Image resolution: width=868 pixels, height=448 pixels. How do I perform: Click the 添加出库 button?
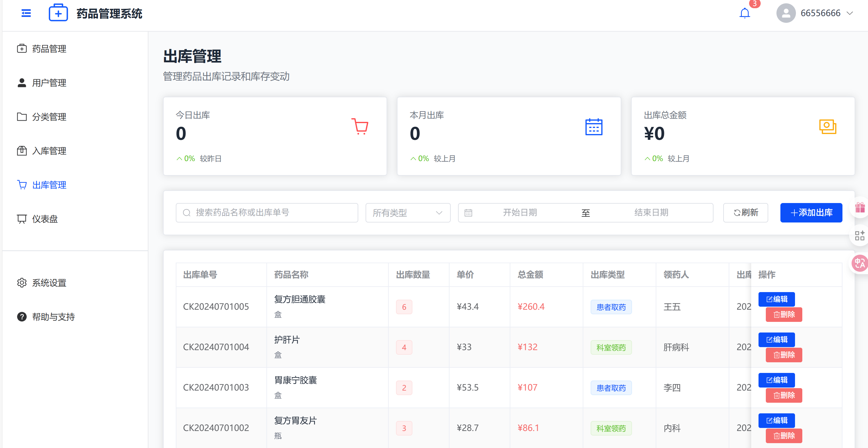[811, 212]
